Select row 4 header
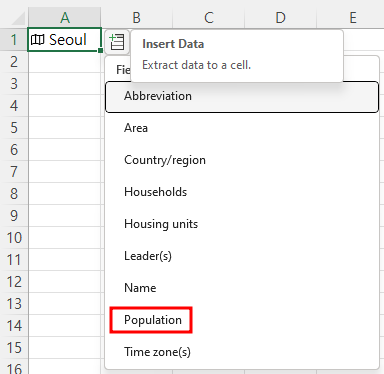 click(x=14, y=106)
